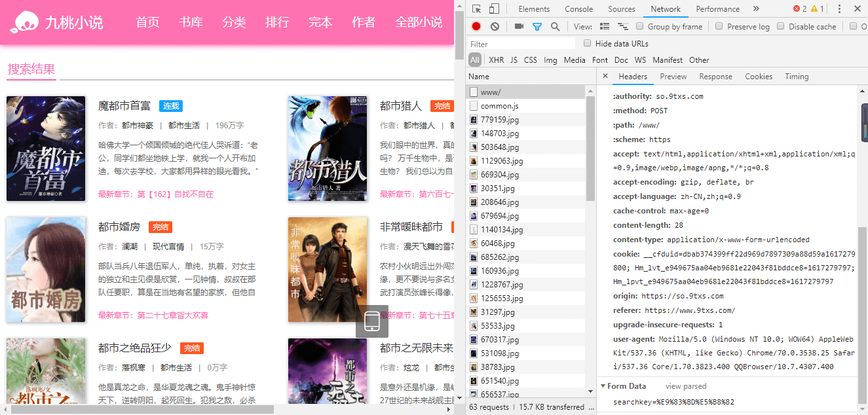Click view parsed form data link
Viewport: 868px width, 415px height.
click(686, 386)
